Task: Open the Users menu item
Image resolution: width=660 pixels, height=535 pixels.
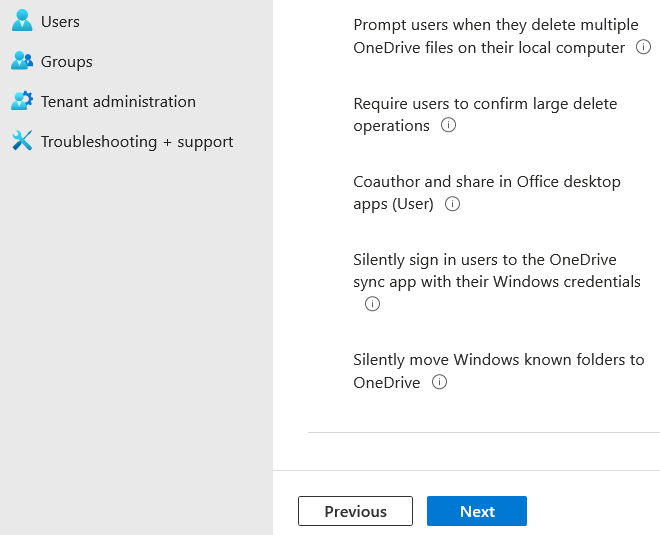Action: tap(60, 21)
